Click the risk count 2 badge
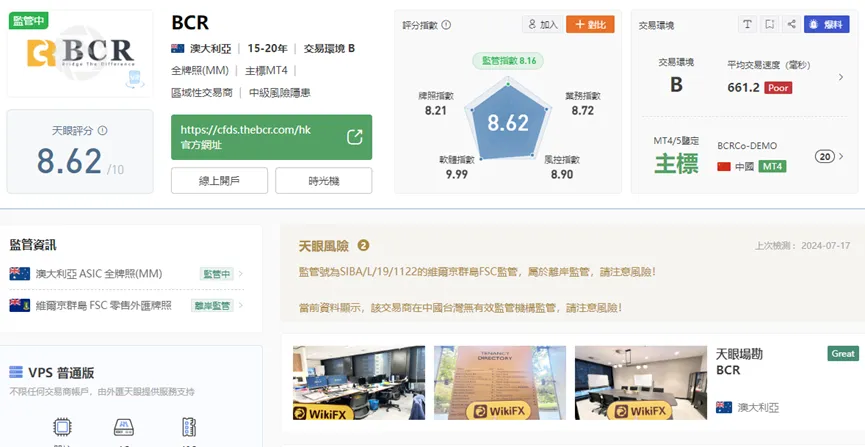 [363, 245]
